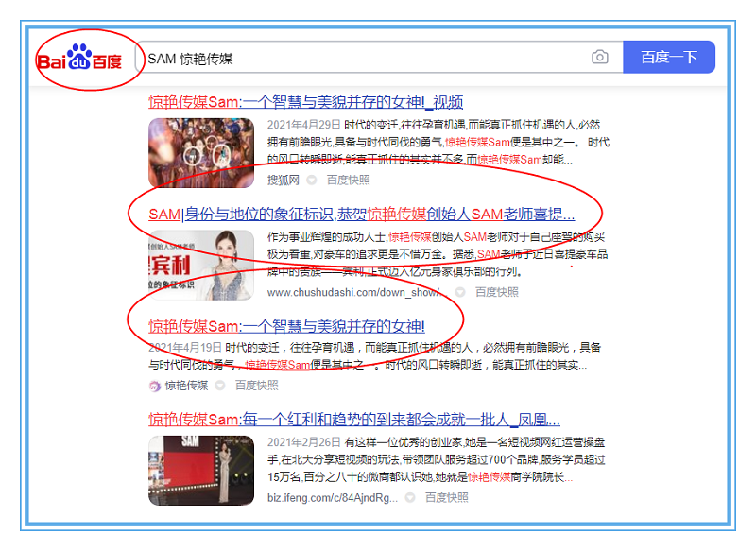Screen dimensions: 756x551
Task: Open first result titled 女神!_视频
Action: coord(305,102)
